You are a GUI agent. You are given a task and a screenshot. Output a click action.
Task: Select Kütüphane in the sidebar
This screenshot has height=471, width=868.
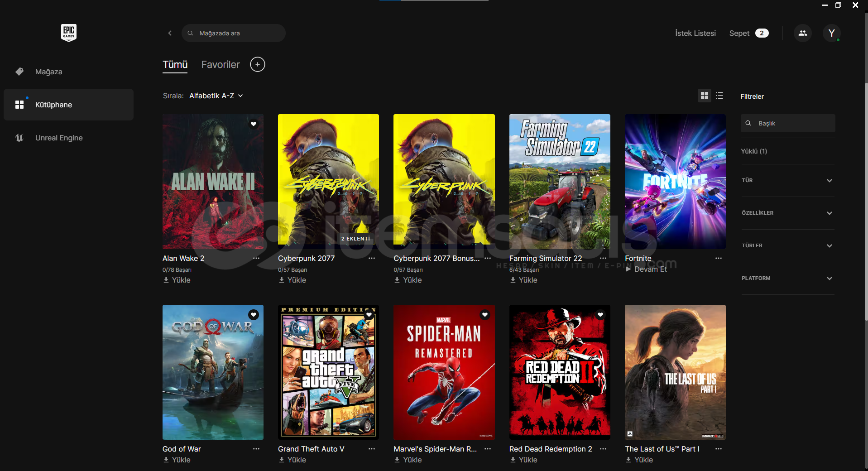(68, 105)
